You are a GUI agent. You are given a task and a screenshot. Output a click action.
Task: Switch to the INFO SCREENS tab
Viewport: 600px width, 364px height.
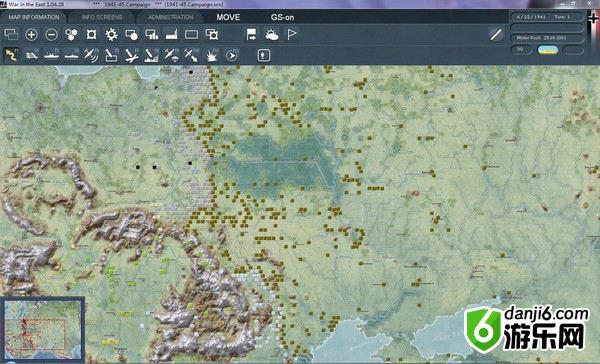coord(102,17)
